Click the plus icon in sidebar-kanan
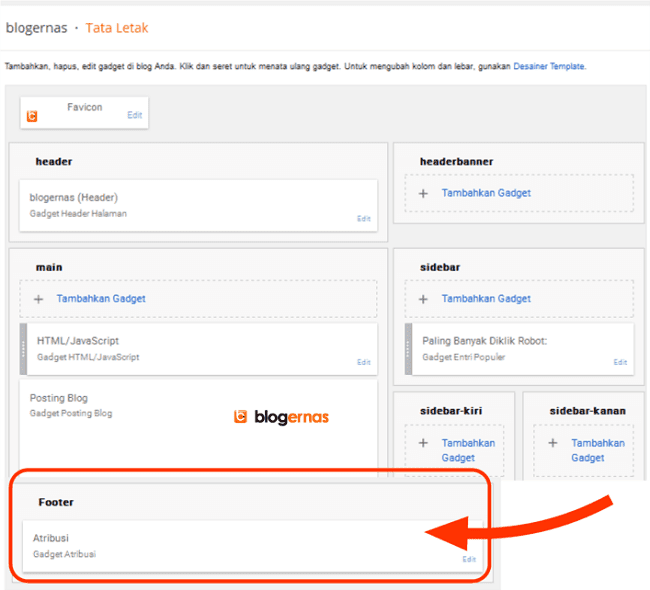 click(552, 443)
